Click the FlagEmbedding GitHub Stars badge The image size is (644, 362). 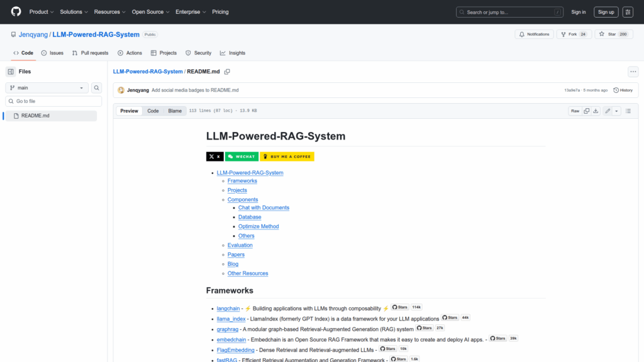point(394,349)
